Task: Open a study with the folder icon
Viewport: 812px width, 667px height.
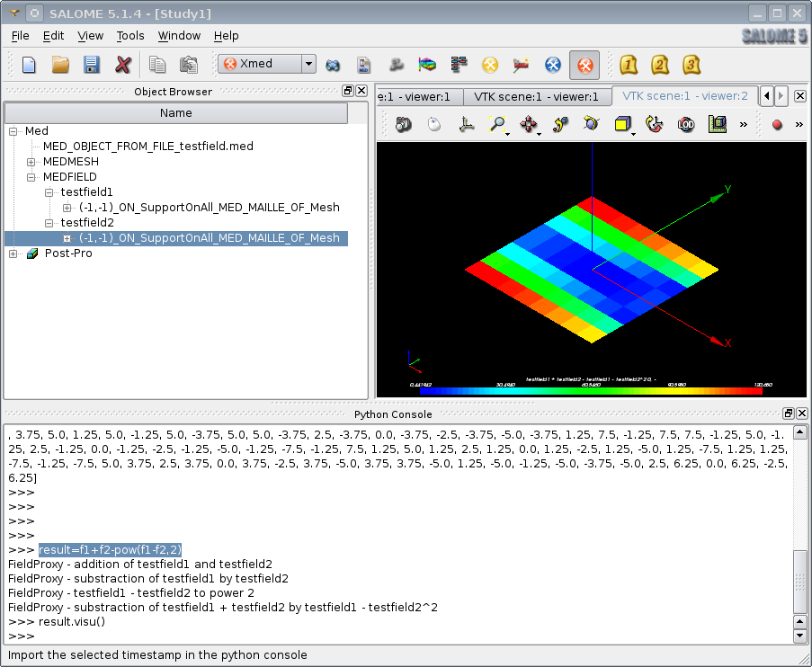Action: point(60,65)
